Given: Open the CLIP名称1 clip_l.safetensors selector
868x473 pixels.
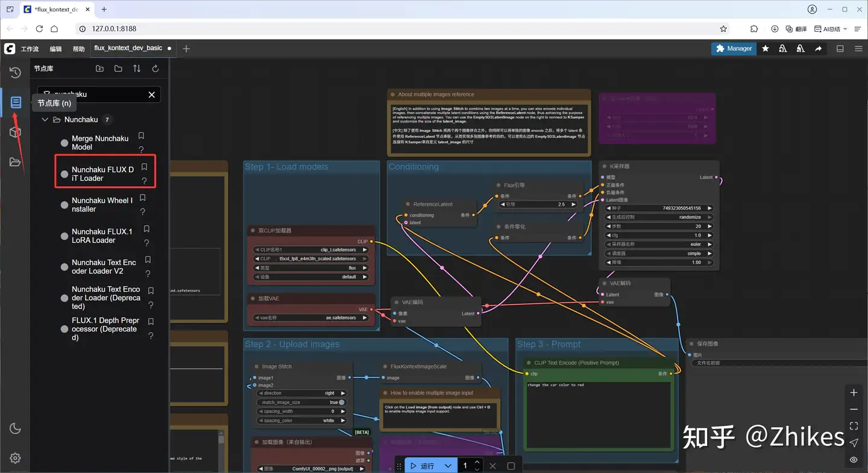Looking at the screenshot, I should [312, 249].
